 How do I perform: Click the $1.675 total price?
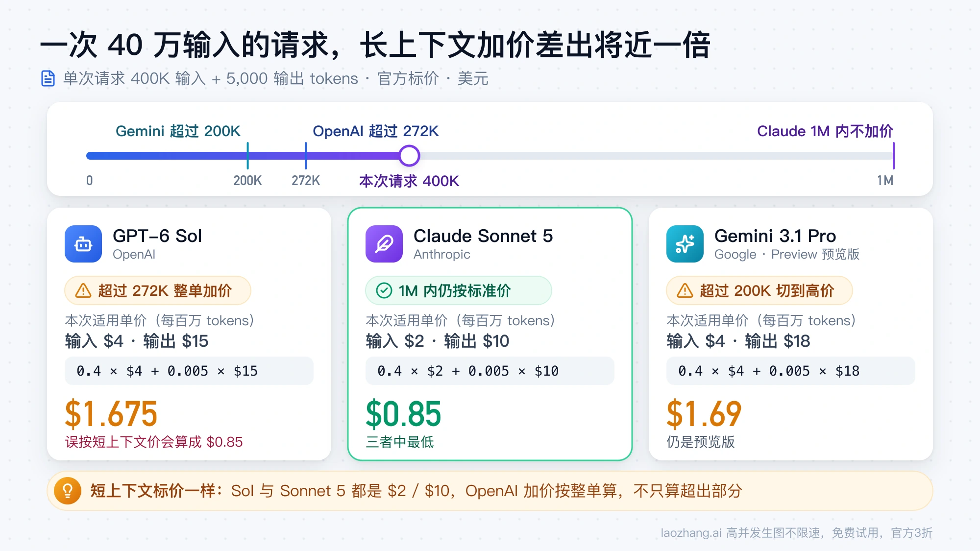pos(111,414)
